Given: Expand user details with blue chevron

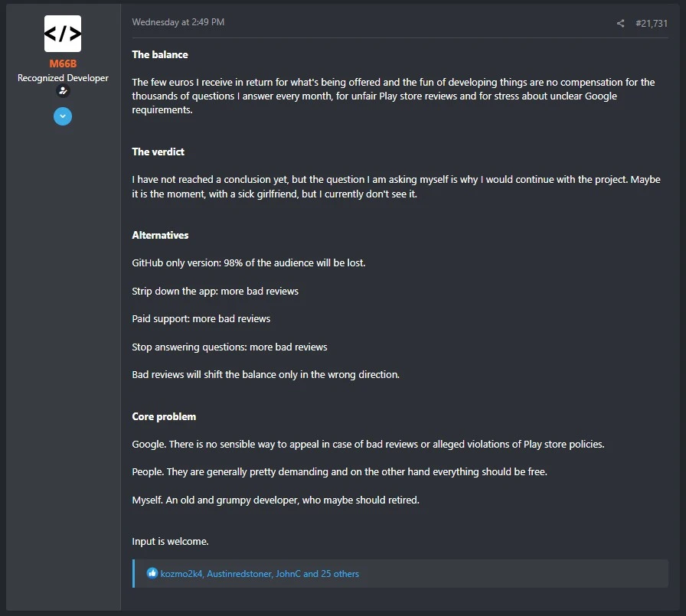Looking at the screenshot, I should click(63, 116).
